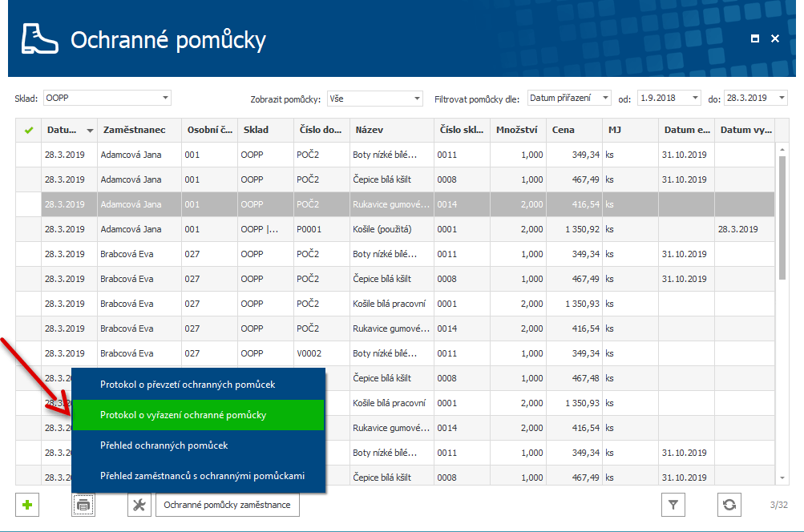This screenshot has height=532, width=804.
Task: Sort by Zaměstnanec column header
Action: click(139, 130)
